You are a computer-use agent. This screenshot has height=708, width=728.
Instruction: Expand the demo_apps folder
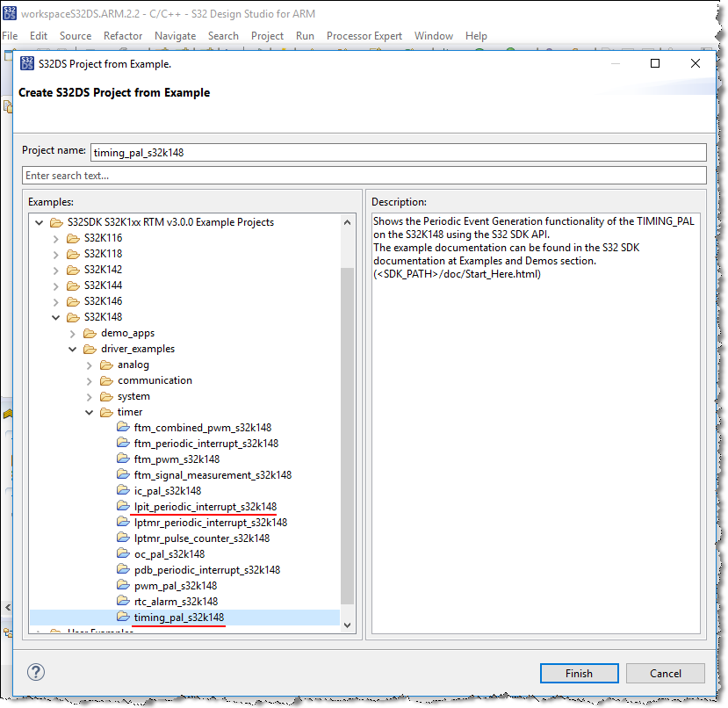(x=73, y=334)
